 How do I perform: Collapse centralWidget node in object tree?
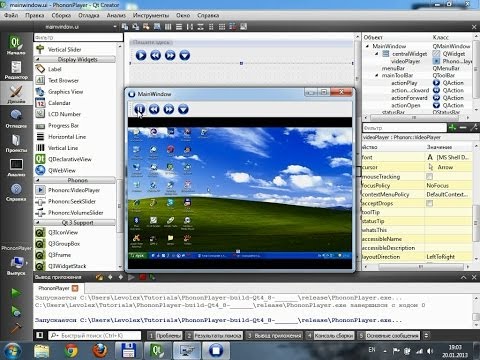[x=377, y=54]
